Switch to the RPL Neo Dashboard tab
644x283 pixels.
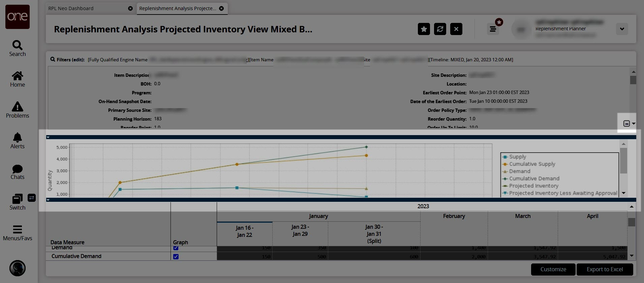click(71, 8)
